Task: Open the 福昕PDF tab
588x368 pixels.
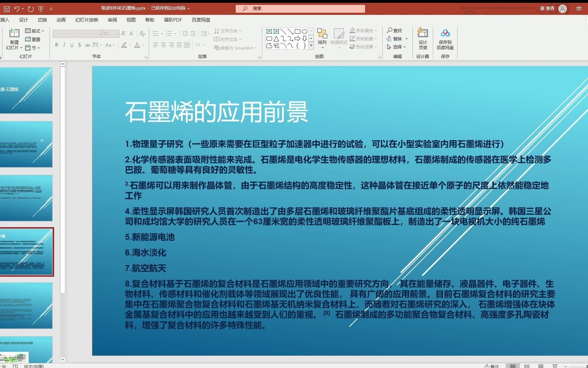Action: tap(173, 20)
